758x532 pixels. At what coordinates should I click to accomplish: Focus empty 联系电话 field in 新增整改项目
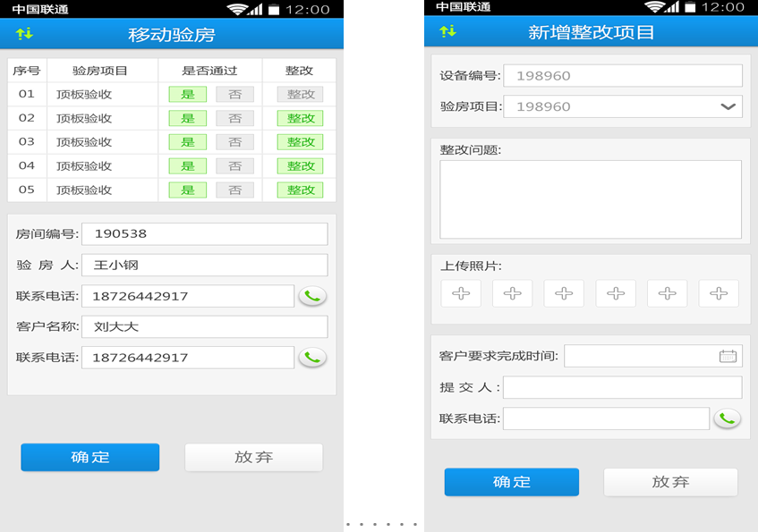[606, 418]
